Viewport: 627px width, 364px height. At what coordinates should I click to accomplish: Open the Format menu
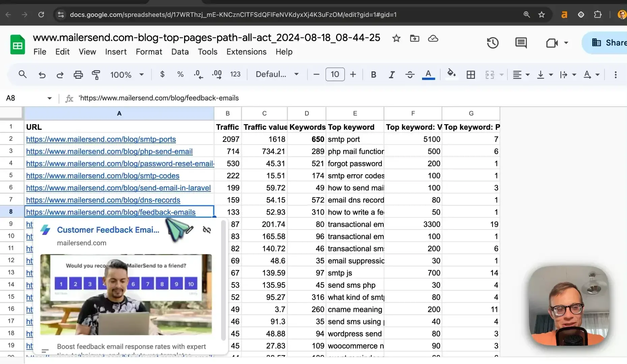pos(149,52)
